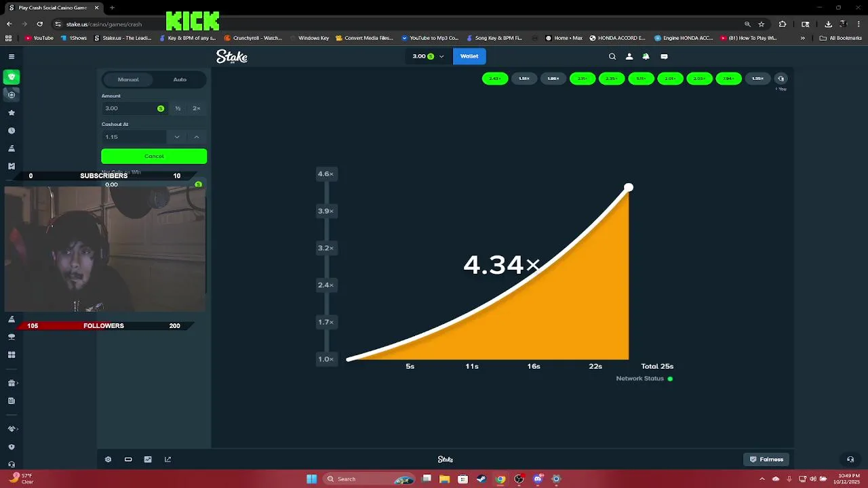Open the balance currency dropdown
Screen dimensions: 868x488
[428, 56]
